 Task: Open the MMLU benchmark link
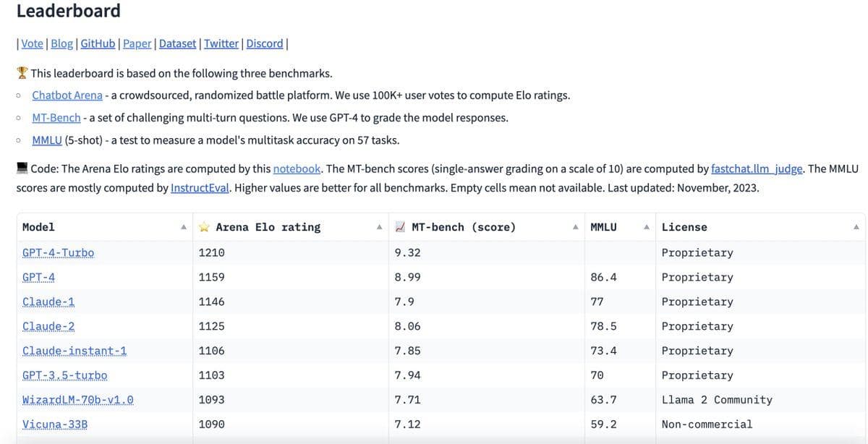47,140
